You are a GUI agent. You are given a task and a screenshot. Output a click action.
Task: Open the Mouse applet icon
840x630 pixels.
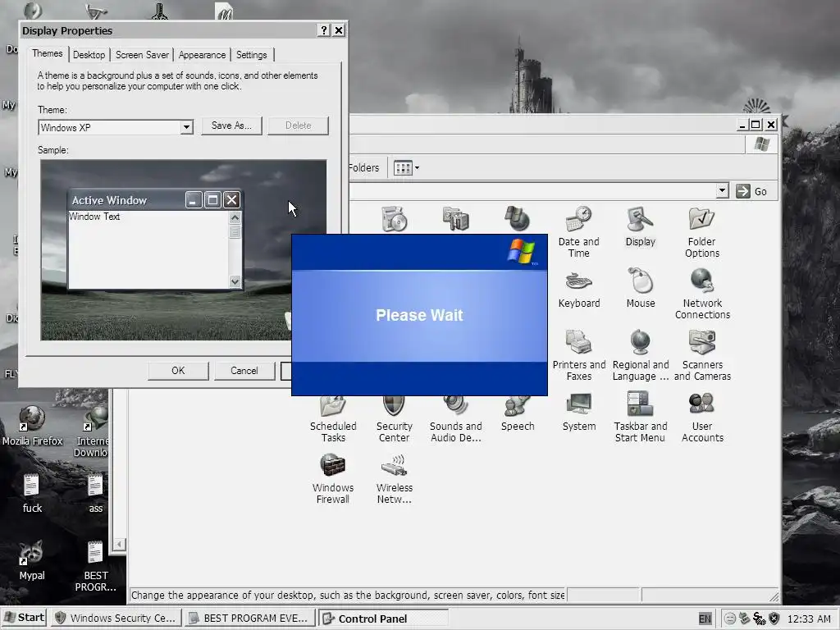tap(640, 290)
